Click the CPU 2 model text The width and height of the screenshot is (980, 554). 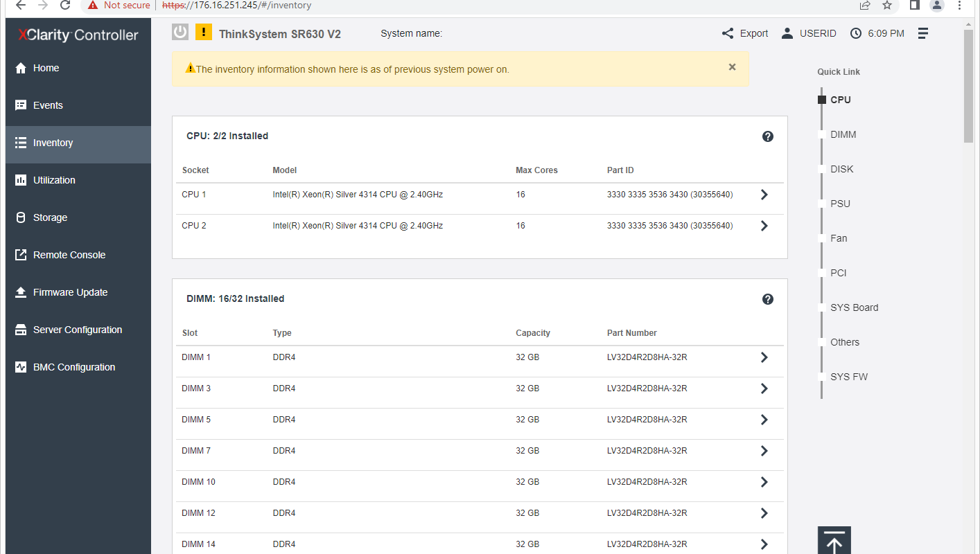click(x=358, y=226)
